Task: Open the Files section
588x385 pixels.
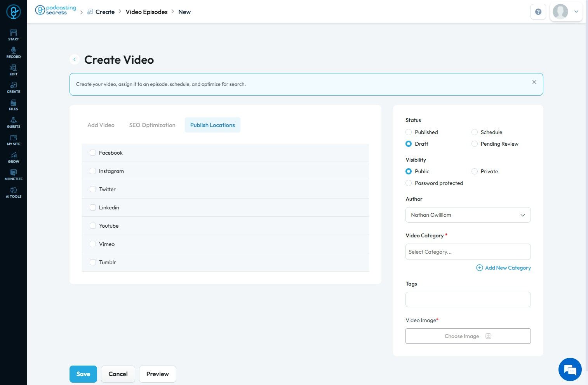Action: point(14,105)
